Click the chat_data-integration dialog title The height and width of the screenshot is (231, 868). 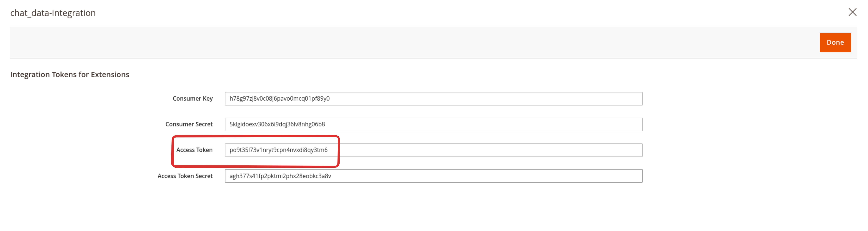click(x=53, y=13)
